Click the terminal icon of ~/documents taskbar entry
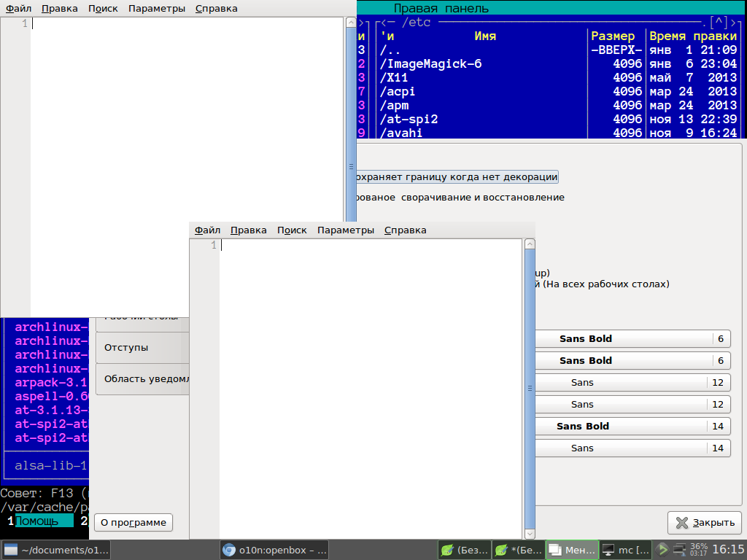 [11, 550]
